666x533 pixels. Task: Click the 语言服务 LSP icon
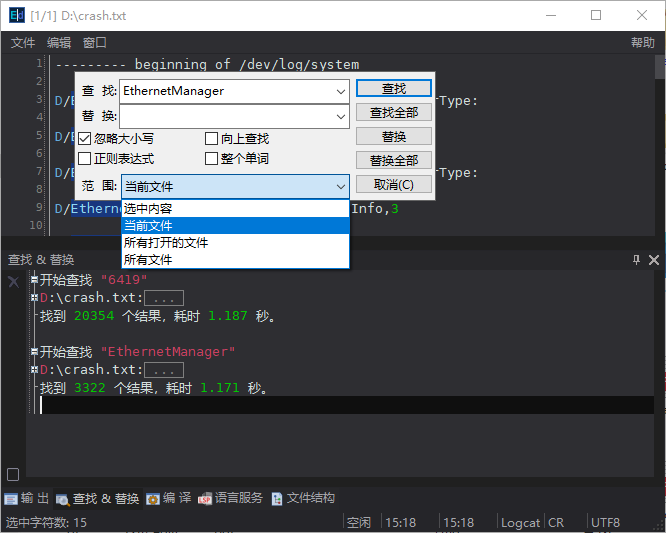click(x=205, y=499)
